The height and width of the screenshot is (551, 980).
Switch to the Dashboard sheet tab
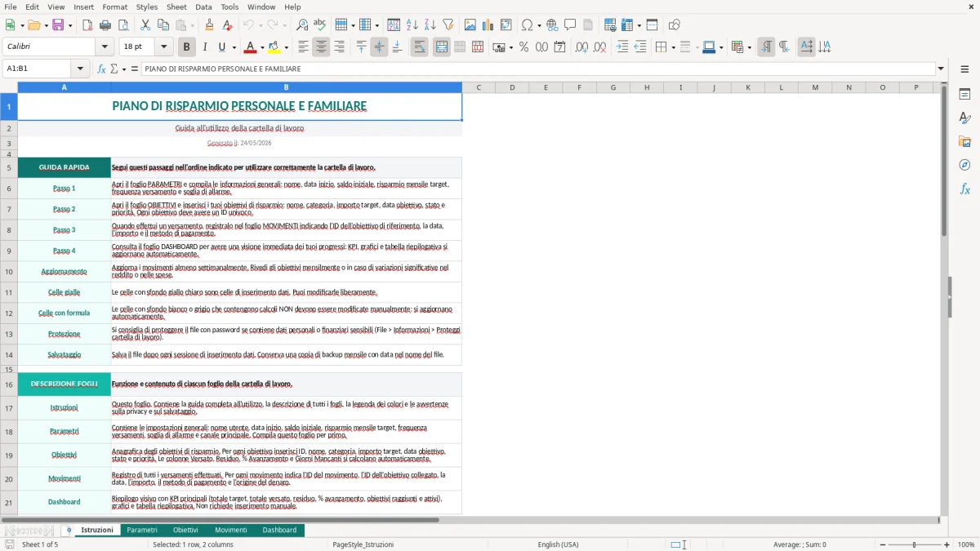click(279, 530)
